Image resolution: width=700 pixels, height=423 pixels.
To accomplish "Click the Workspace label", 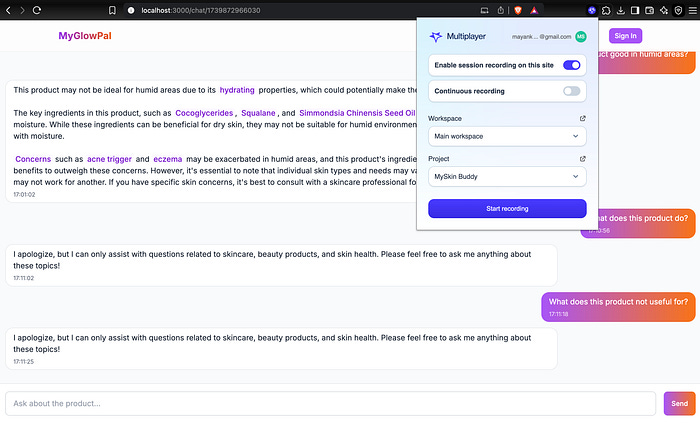I will coord(445,118).
